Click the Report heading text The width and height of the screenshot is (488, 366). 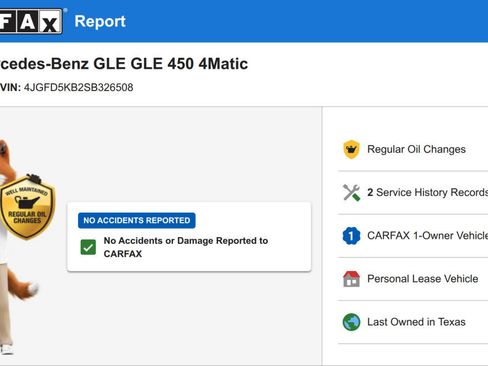pos(100,21)
